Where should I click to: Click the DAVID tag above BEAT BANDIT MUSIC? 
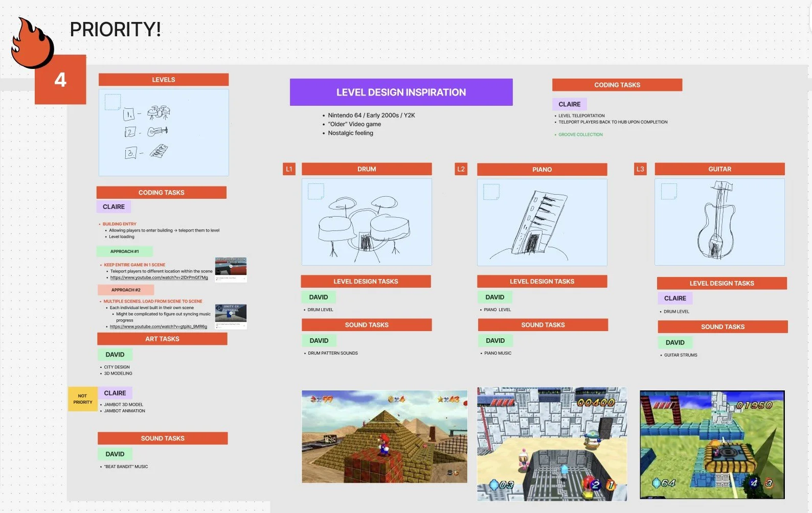coord(115,454)
